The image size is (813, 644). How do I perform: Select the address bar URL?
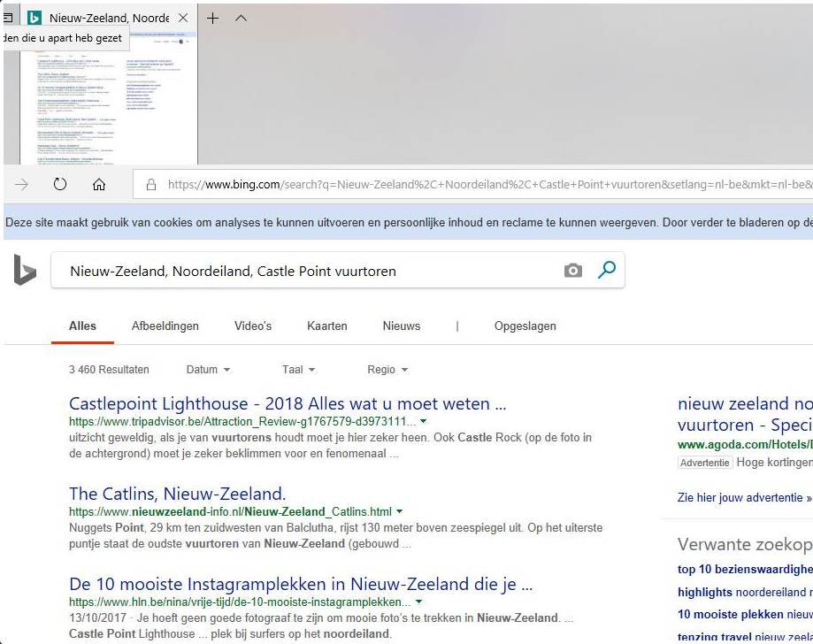[489, 185]
